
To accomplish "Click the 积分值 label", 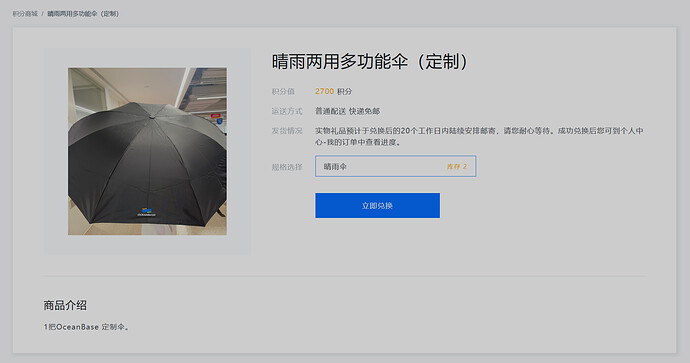I will click(283, 92).
